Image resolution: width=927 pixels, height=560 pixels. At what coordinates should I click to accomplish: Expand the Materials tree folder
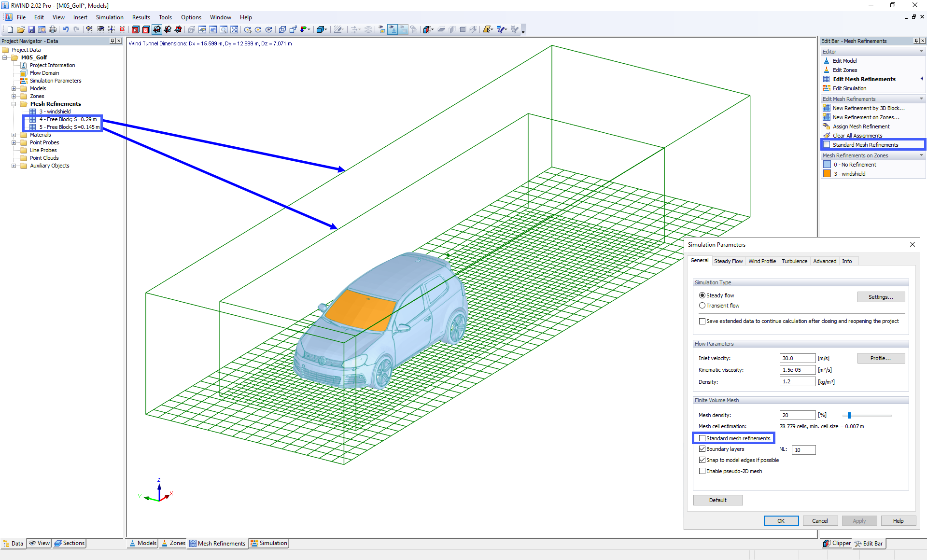pyautogui.click(x=14, y=135)
